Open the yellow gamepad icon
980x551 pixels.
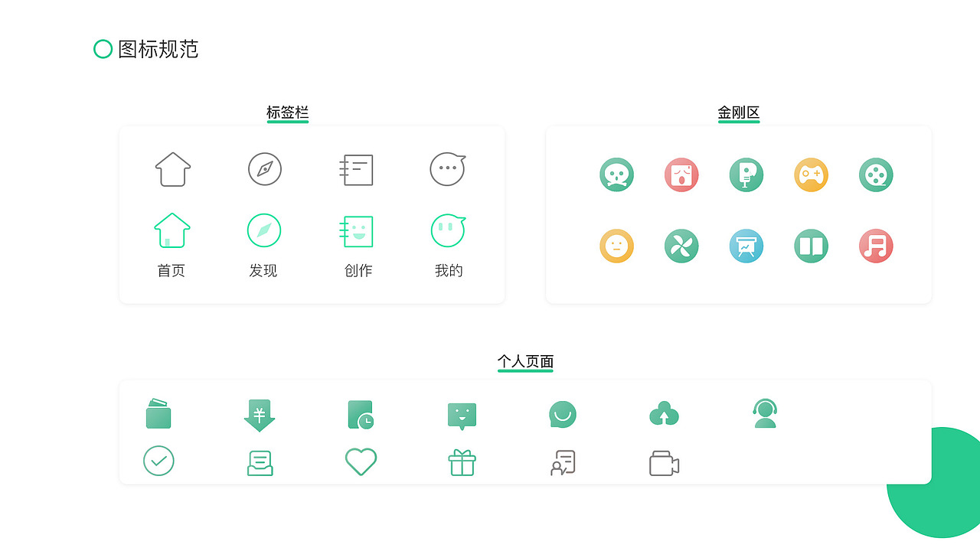[x=811, y=174]
